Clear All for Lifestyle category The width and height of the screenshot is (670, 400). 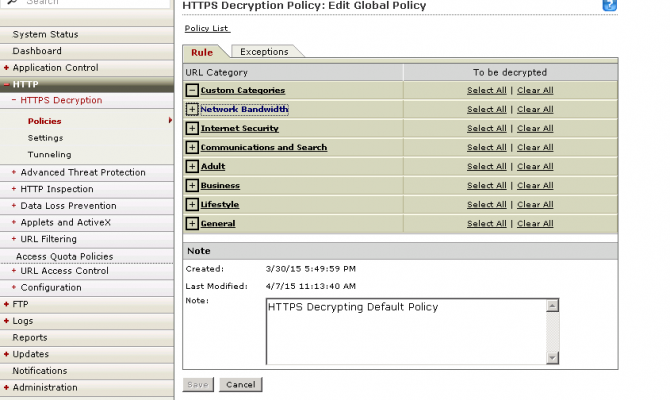click(x=535, y=204)
